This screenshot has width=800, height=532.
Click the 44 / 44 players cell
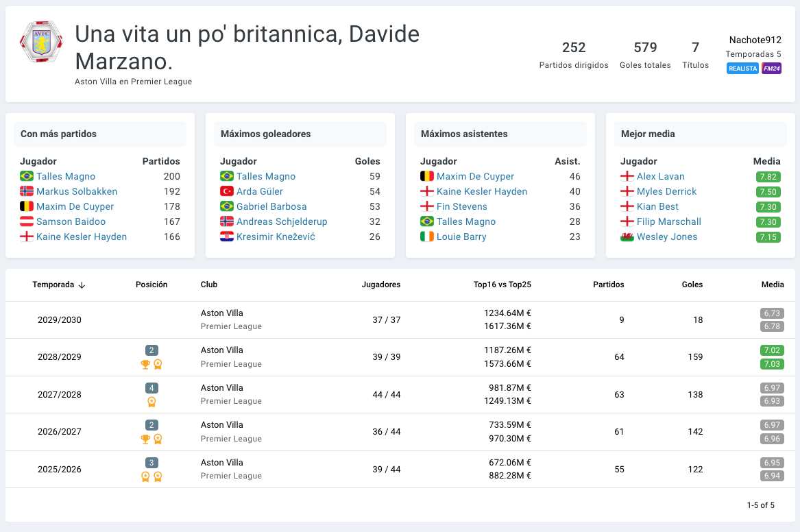click(386, 394)
